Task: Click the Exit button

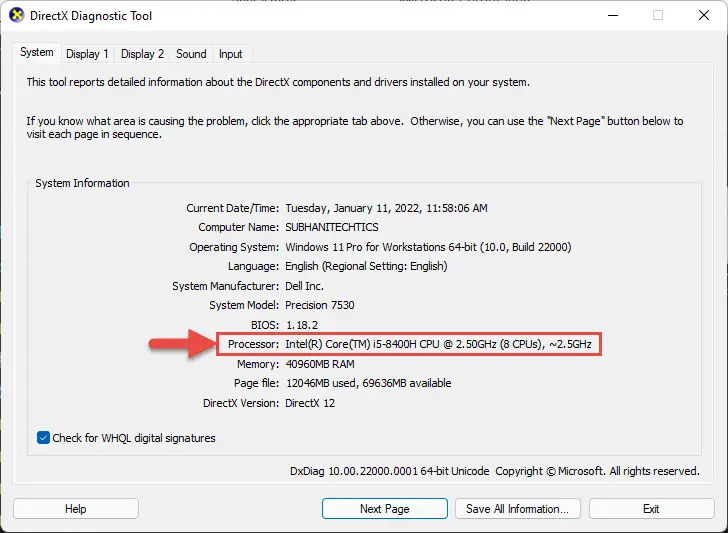Action: click(x=651, y=509)
